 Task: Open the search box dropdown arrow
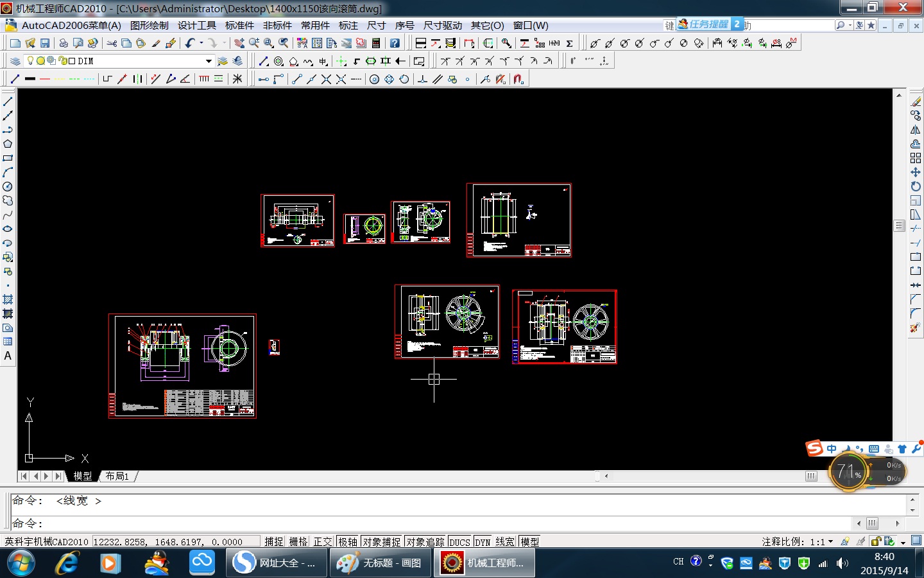click(850, 25)
